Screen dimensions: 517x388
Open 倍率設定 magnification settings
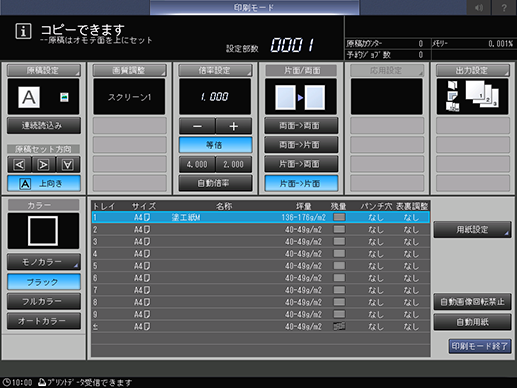click(215, 70)
